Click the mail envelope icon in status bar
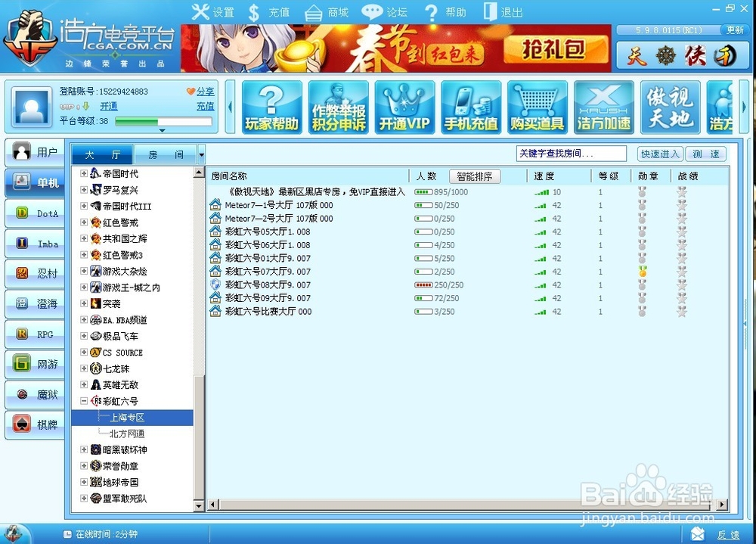This screenshot has width=756, height=544. 698,534
